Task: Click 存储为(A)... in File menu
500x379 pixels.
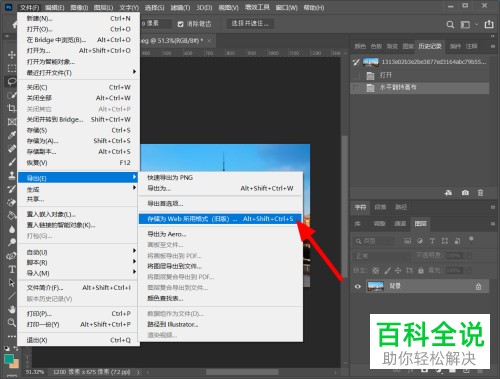Action: point(78,141)
